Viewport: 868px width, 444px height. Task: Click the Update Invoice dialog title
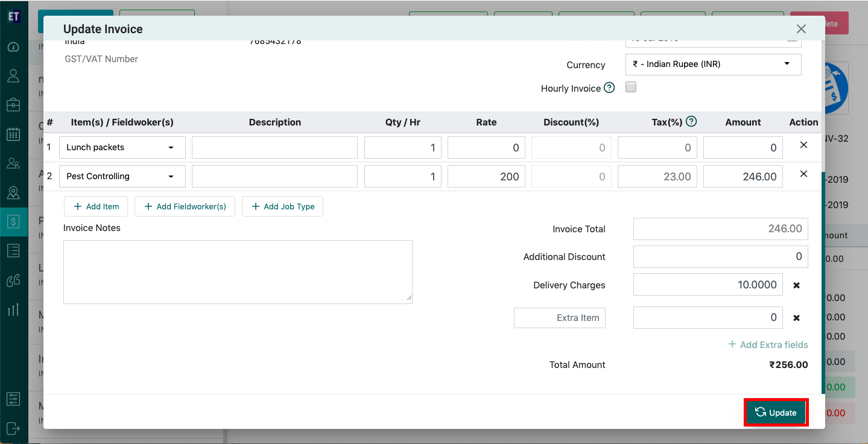[103, 29]
